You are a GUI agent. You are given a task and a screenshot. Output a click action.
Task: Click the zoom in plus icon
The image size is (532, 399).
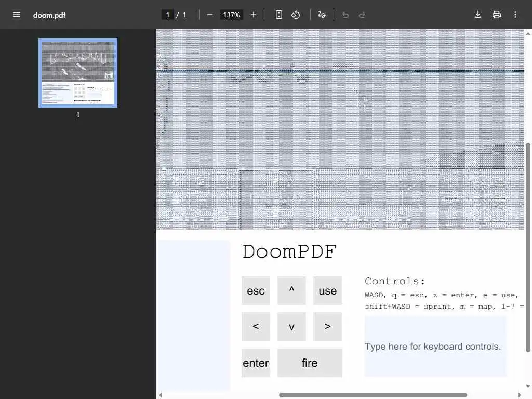[x=253, y=15]
